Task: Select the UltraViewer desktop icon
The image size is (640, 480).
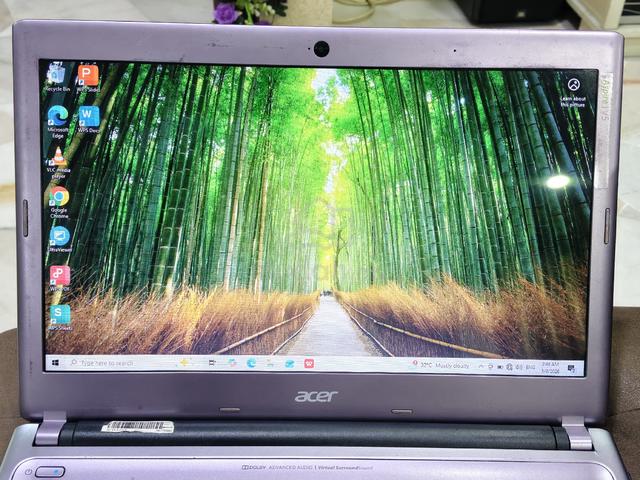Action: pyautogui.click(x=60, y=239)
